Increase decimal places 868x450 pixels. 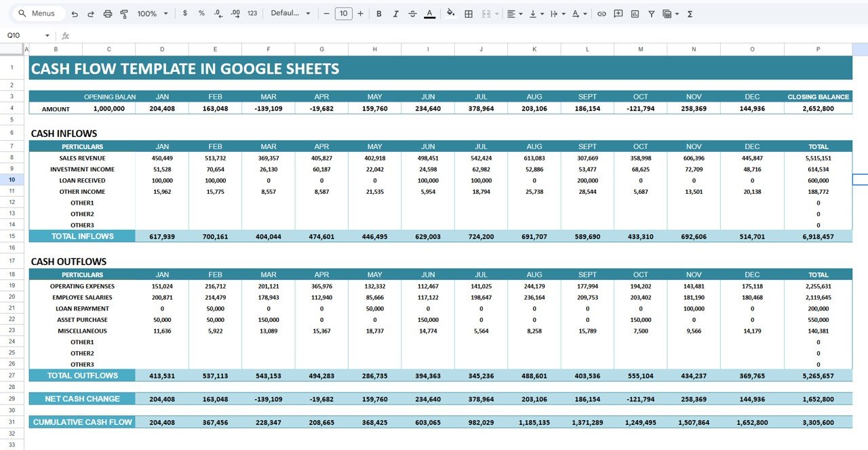click(235, 13)
